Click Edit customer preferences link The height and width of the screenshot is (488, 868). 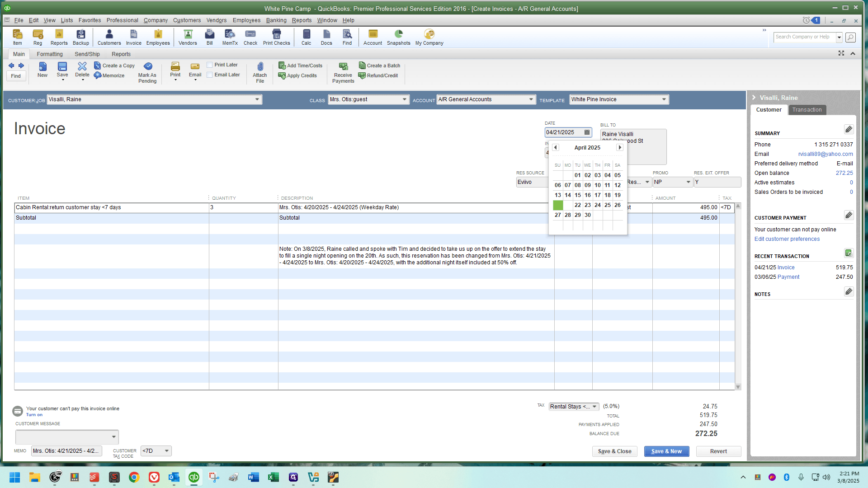coord(787,239)
